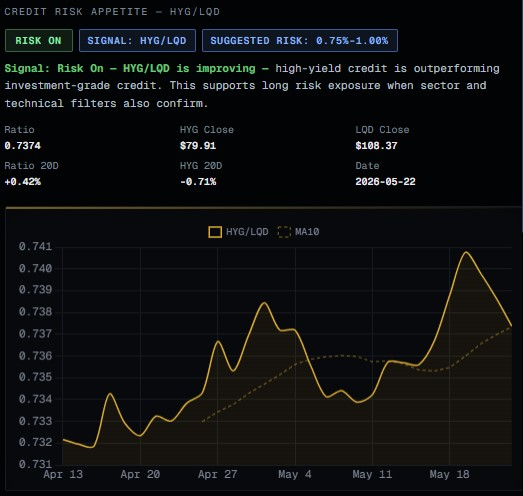Click the May 11 x-axis label
This screenshot has width=523, height=496.
point(372,474)
